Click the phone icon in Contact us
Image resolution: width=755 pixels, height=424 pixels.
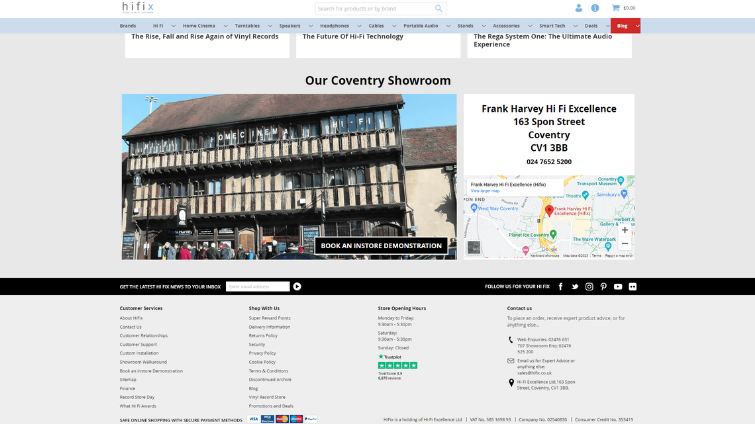(x=510, y=340)
